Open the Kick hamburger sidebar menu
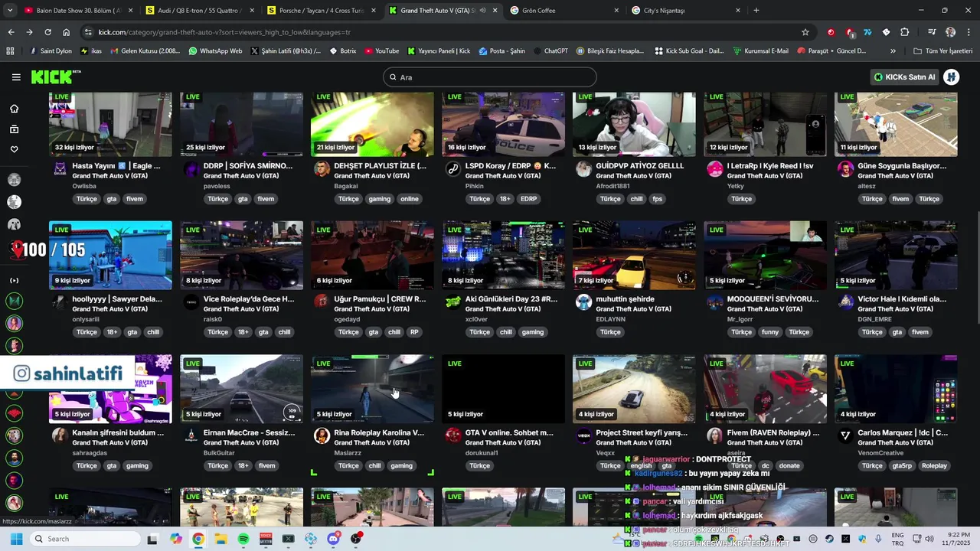 16,77
